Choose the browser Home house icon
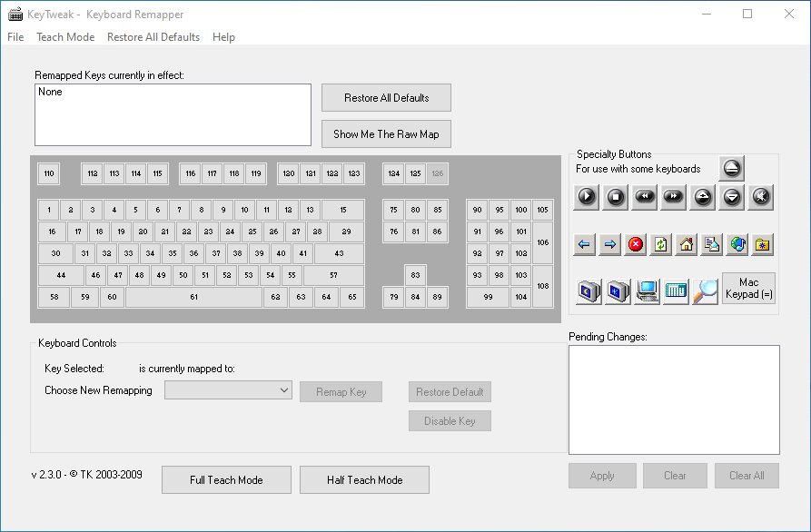Screen dimensions: 811x532 (x=687, y=244)
